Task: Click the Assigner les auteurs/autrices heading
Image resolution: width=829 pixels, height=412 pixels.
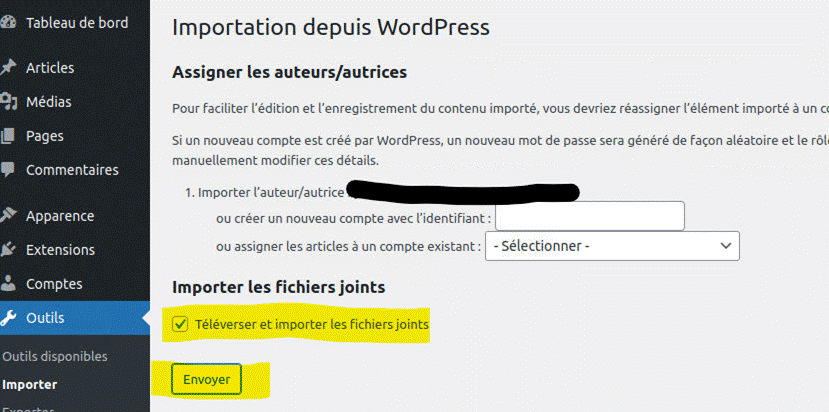Action: pyautogui.click(x=290, y=72)
